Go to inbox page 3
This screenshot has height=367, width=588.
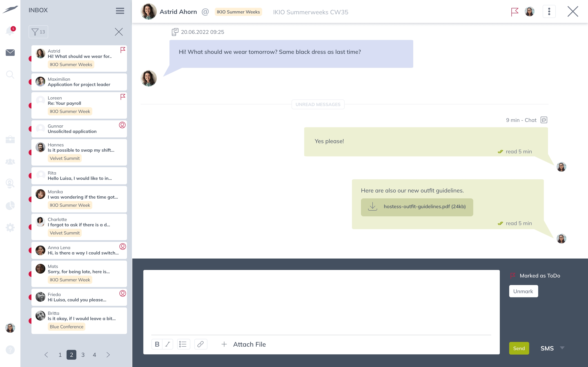point(83,355)
